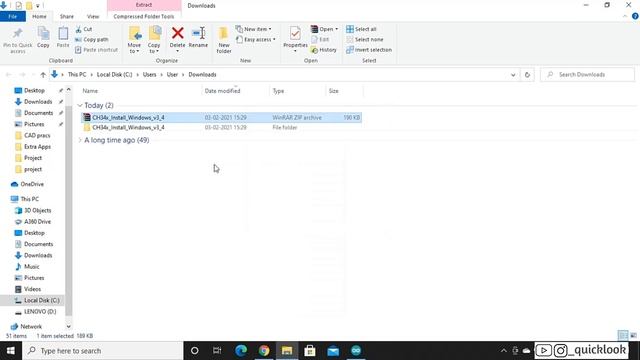Click the Refresh button
The width and height of the screenshot is (640, 360).
pos(527,75)
